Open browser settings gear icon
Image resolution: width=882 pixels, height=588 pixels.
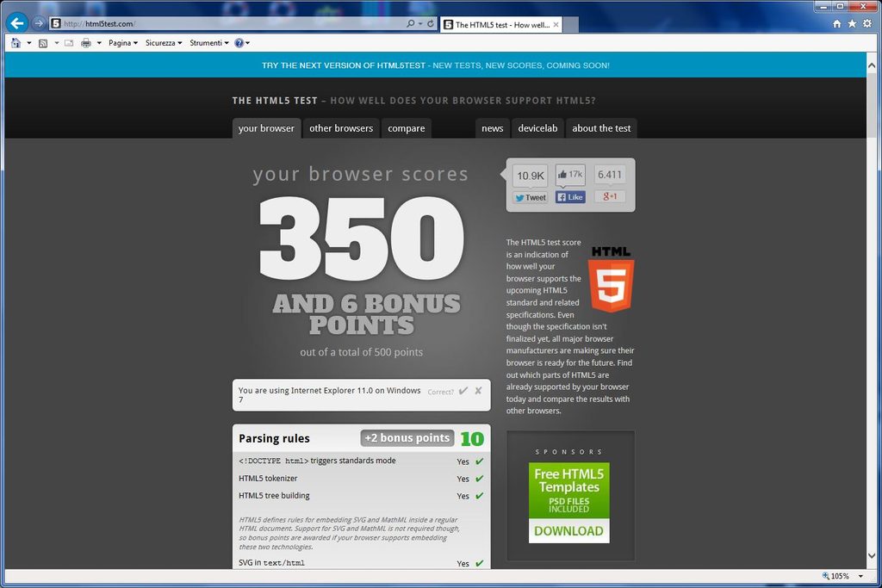tap(867, 23)
